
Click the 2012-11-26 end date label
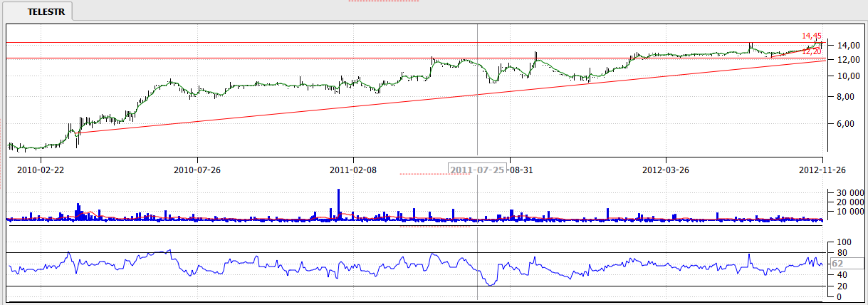(x=822, y=170)
